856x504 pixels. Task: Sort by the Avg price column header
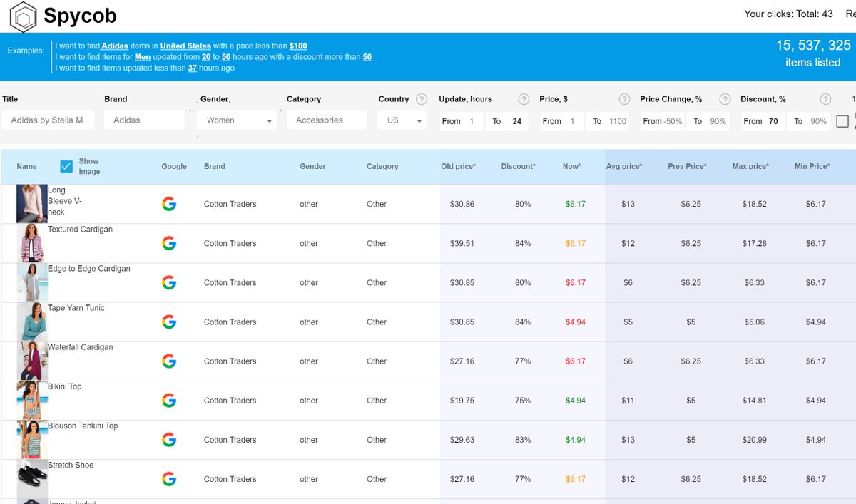coord(624,166)
